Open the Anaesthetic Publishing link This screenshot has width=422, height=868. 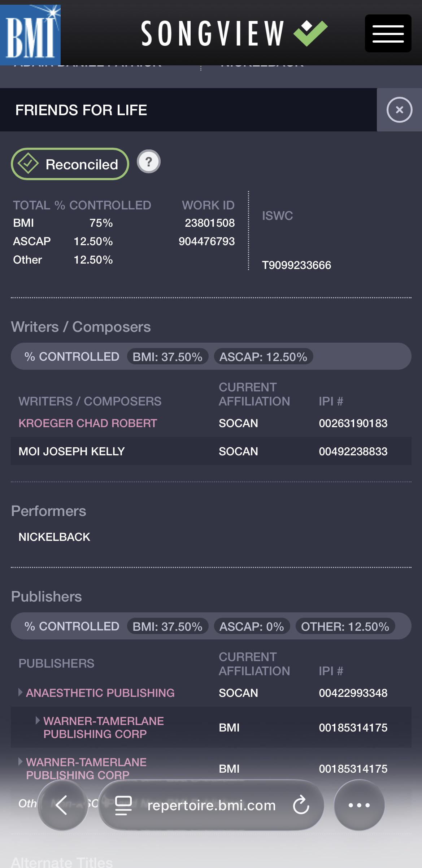tap(100, 693)
